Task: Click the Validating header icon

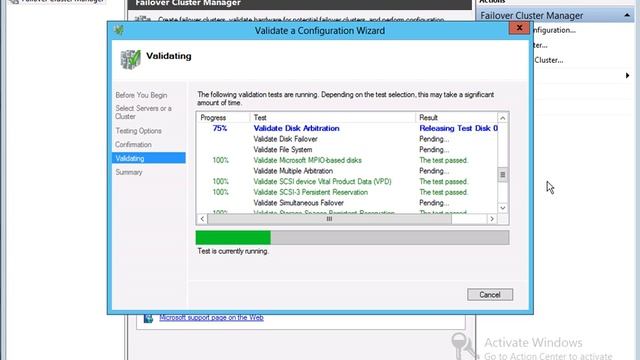Action: coord(131,60)
